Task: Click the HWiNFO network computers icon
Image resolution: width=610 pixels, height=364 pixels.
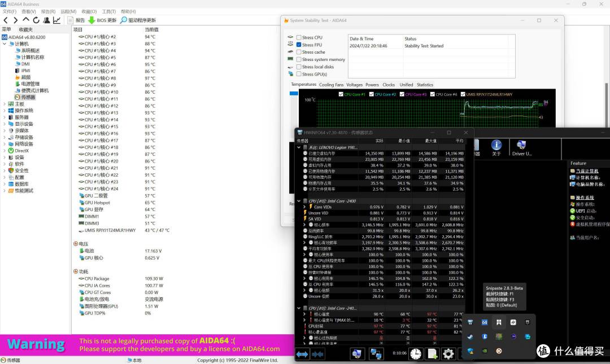Action: pyautogui.click(x=376, y=354)
